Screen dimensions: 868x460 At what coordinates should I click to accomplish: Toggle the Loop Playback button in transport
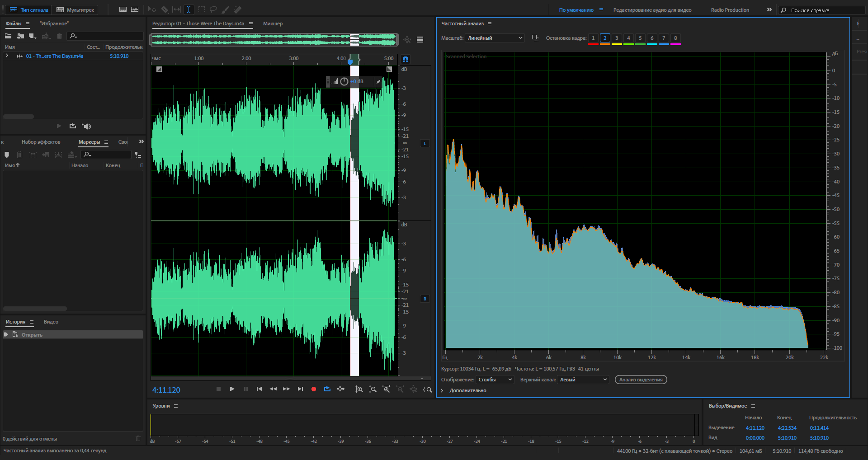click(327, 389)
